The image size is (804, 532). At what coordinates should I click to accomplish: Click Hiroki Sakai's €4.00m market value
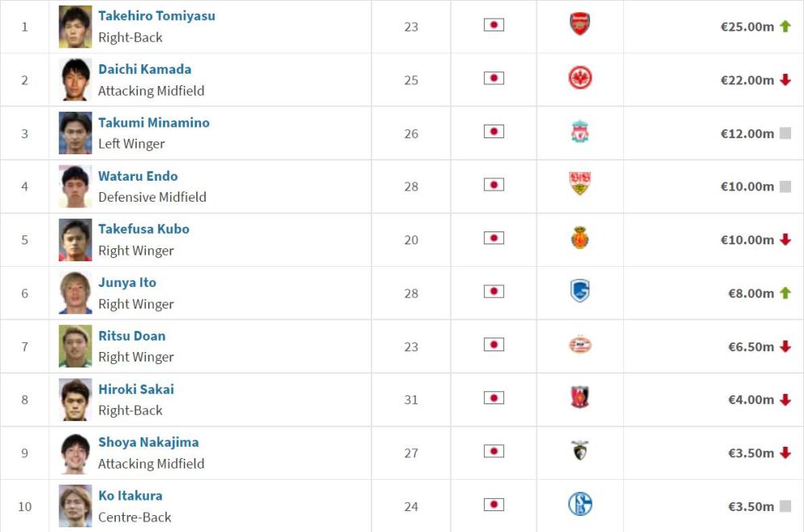pyautogui.click(x=751, y=399)
